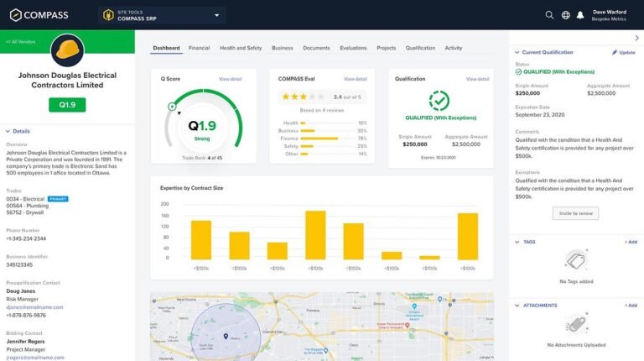Add a new tag
Viewport: 644px width, 361px height.
coord(631,242)
